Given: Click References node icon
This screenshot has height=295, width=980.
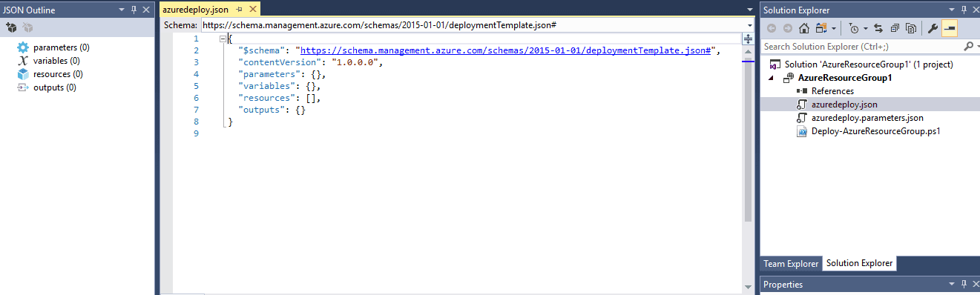Looking at the screenshot, I should point(802,91).
